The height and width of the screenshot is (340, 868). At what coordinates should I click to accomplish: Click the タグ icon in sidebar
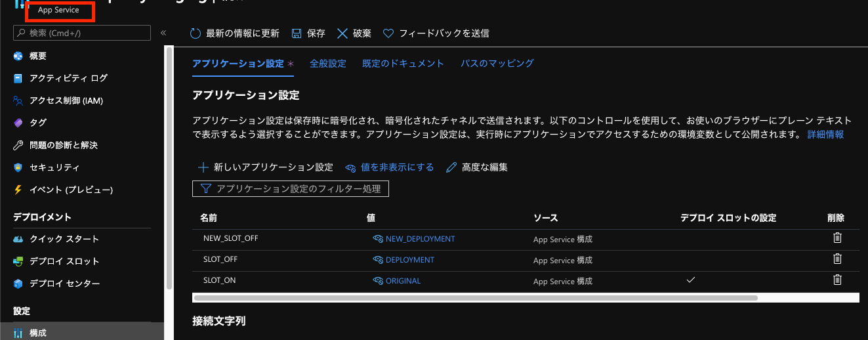(18, 123)
